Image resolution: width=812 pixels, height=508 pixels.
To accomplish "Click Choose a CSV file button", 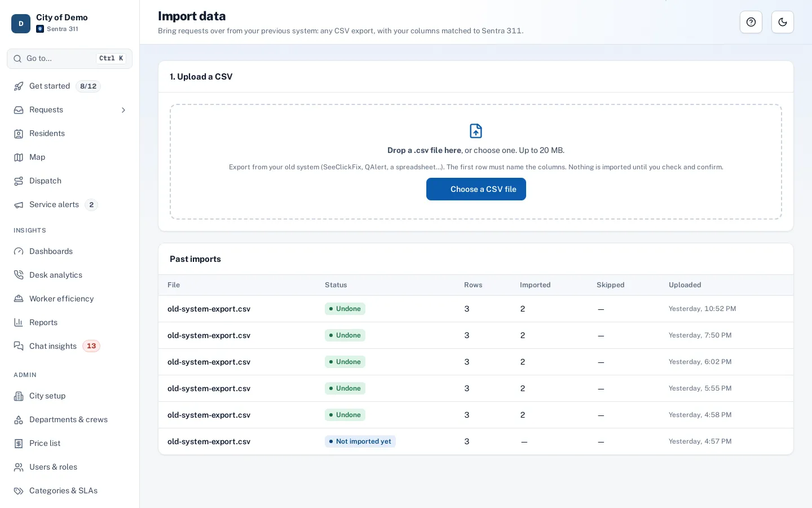I will (x=476, y=189).
